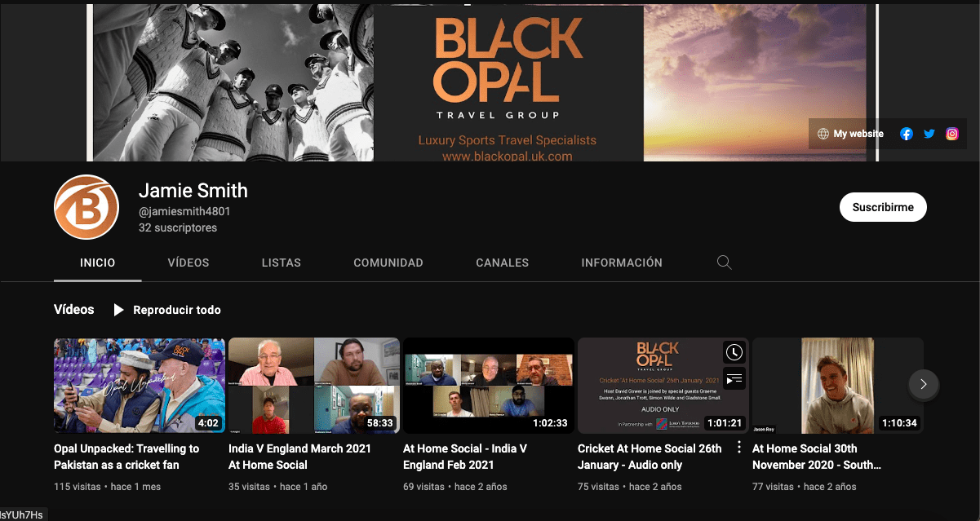Click the 77 visitas hace 2 años text
The image size is (980, 521).
(805, 487)
